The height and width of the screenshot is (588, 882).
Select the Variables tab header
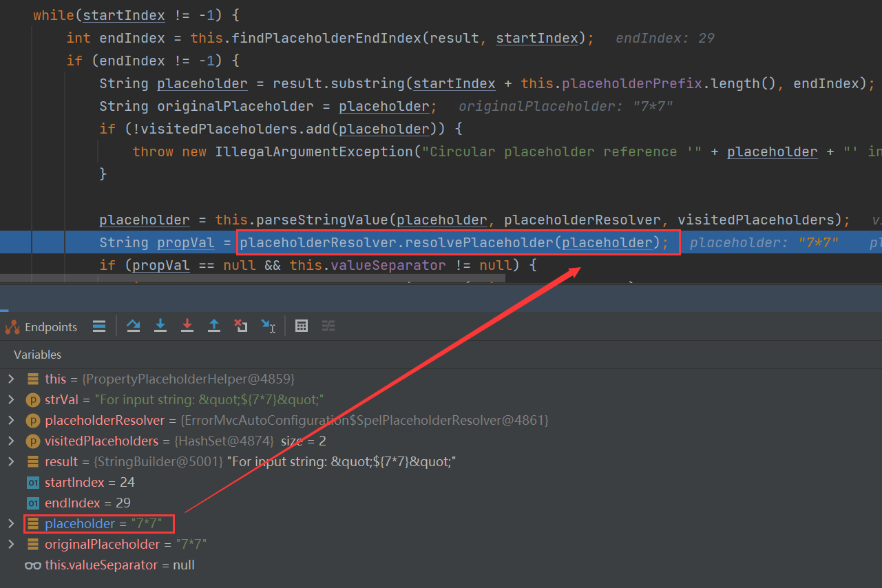click(37, 354)
